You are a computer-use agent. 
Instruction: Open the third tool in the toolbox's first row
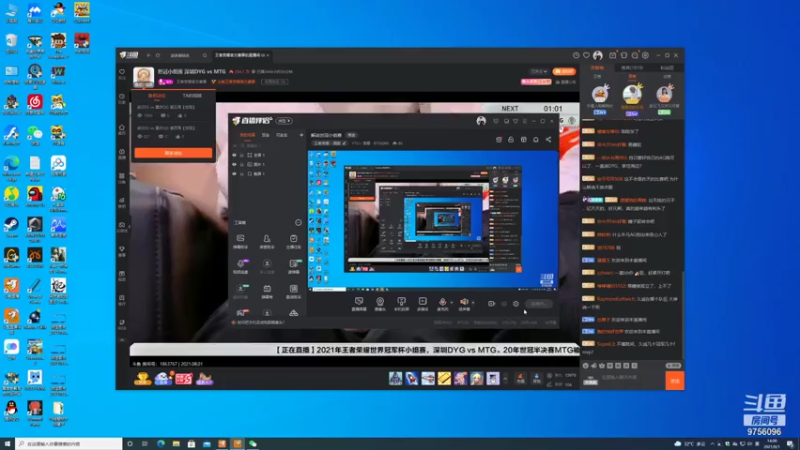293,238
